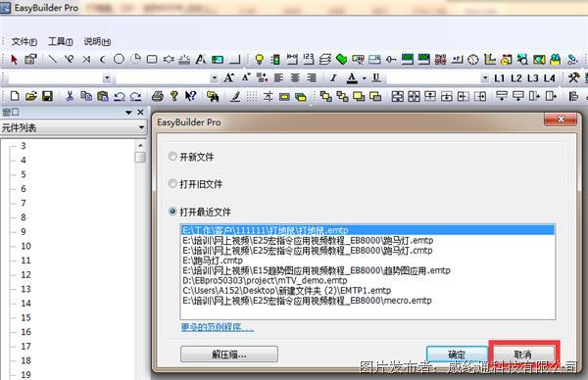Switch to language L4
Viewport: 588px width, 380px height.
coord(549,78)
